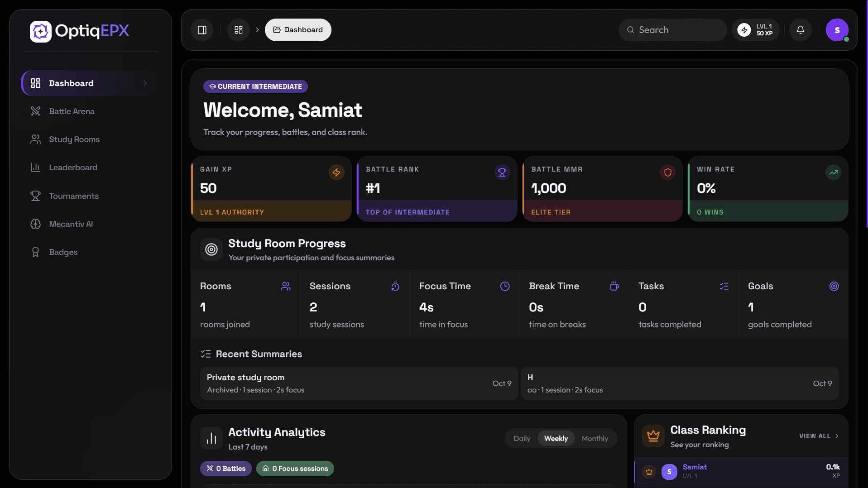This screenshot has width=868, height=488.
Task: Click the Rooms people icon
Action: [286, 287]
